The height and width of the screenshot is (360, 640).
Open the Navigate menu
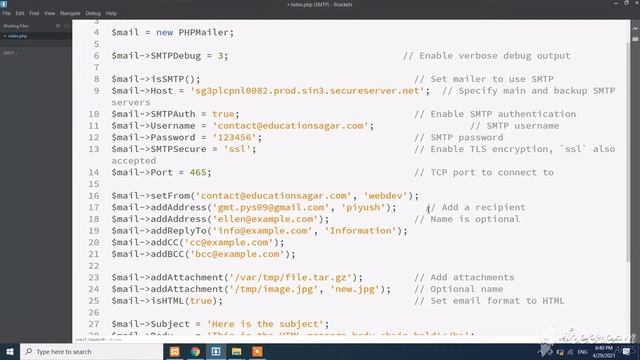[70, 13]
